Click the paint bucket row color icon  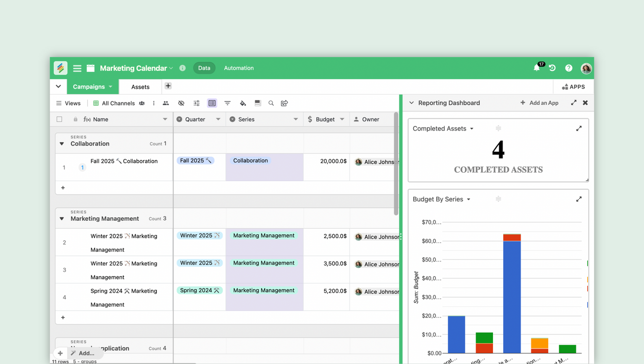point(243,103)
